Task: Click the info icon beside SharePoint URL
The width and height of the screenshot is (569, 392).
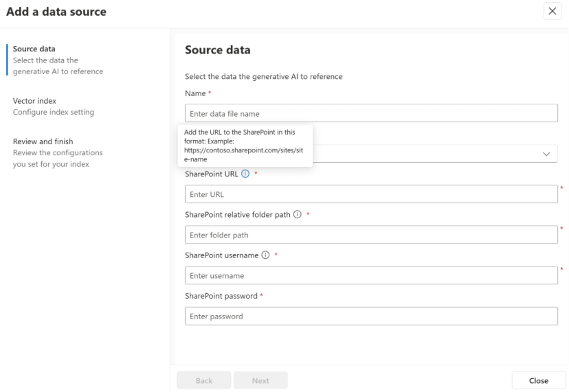Action: [245, 174]
